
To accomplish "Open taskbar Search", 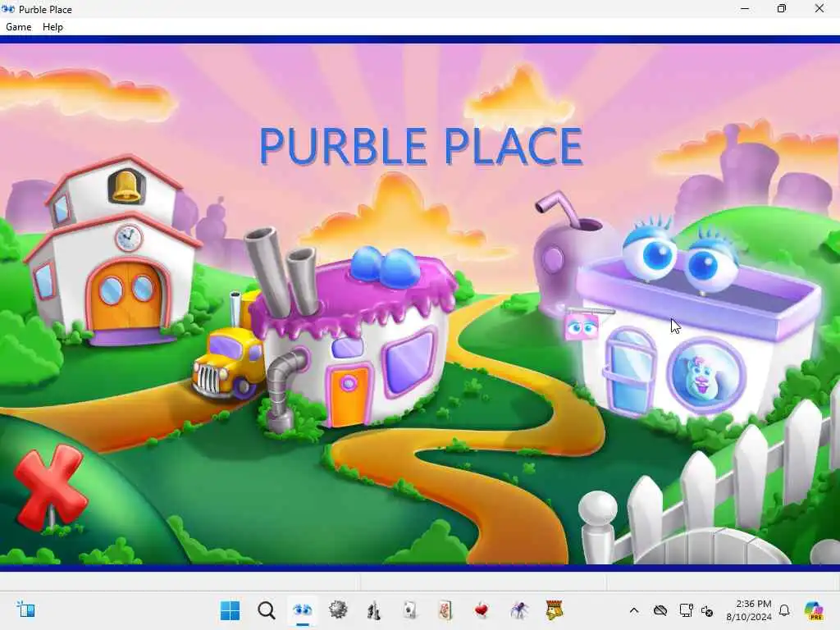I will click(267, 610).
